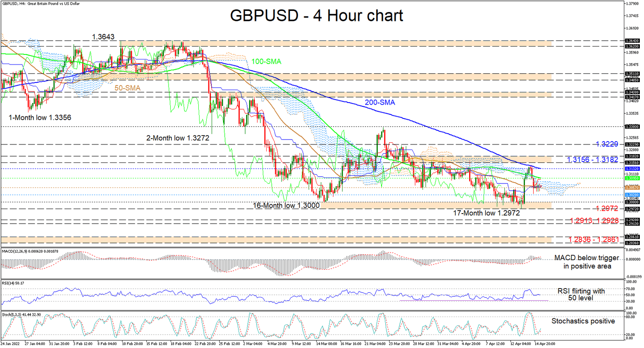
Task: Click the blue 1.3229 level label
Action: [608, 144]
